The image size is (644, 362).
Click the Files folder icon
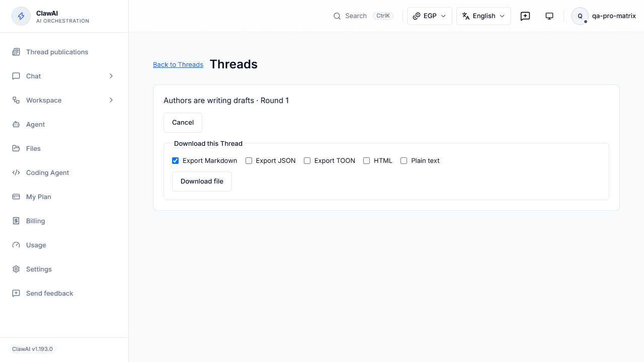16,148
